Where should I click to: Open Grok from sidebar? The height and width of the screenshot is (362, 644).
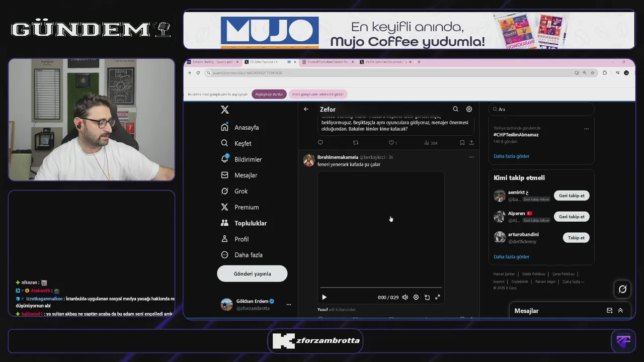pyautogui.click(x=234, y=191)
